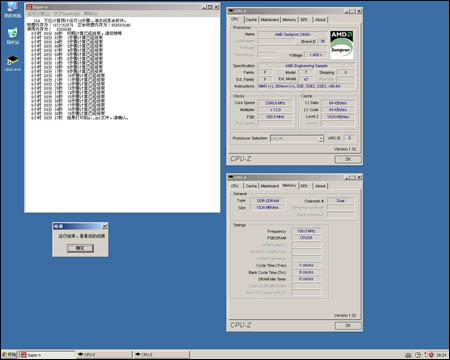Switch to Cache tab in Memory-tab CPU-Z window
Screen dimensions: 450x360
[x=251, y=186]
